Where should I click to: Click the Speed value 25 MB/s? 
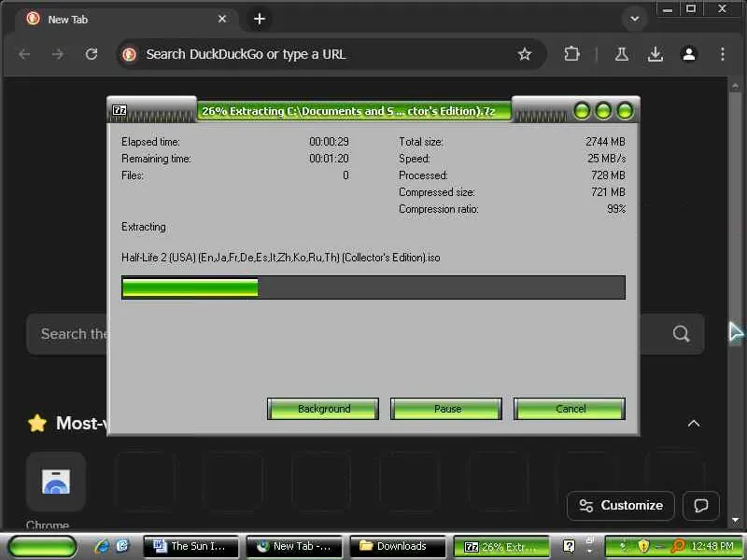pos(606,159)
